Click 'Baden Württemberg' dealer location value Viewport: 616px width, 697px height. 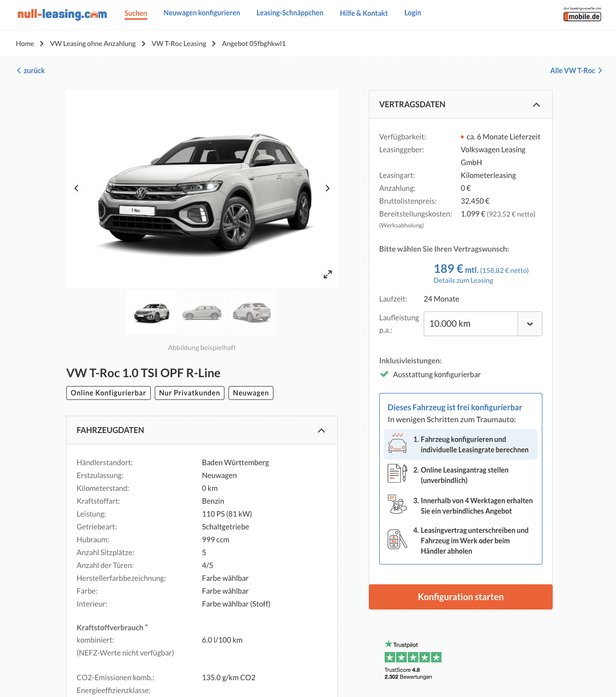(235, 463)
